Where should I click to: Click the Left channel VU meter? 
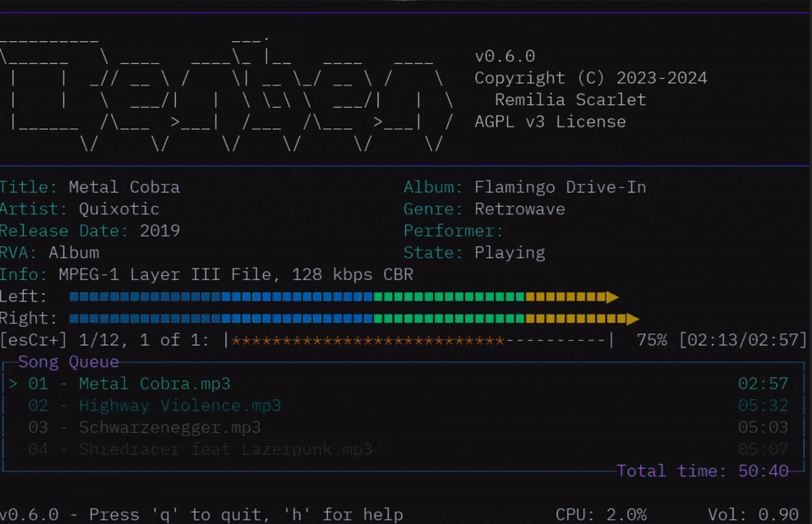[x=344, y=297]
